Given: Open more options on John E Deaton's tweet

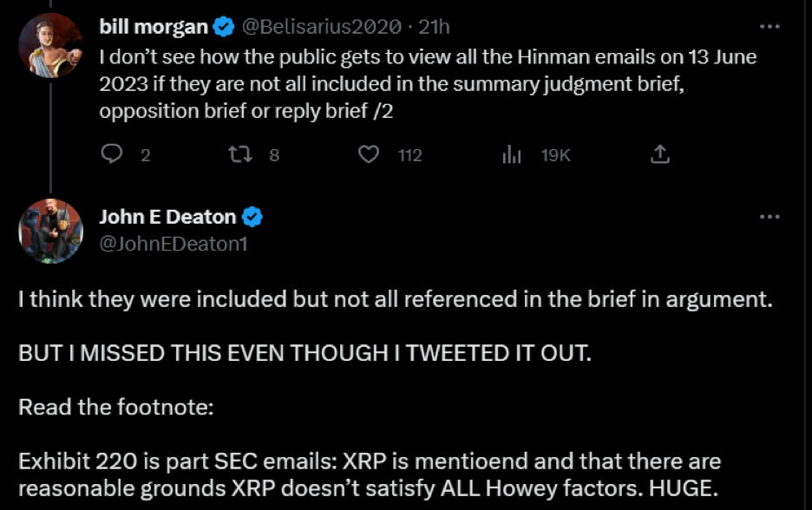Looking at the screenshot, I should pyautogui.click(x=769, y=216).
